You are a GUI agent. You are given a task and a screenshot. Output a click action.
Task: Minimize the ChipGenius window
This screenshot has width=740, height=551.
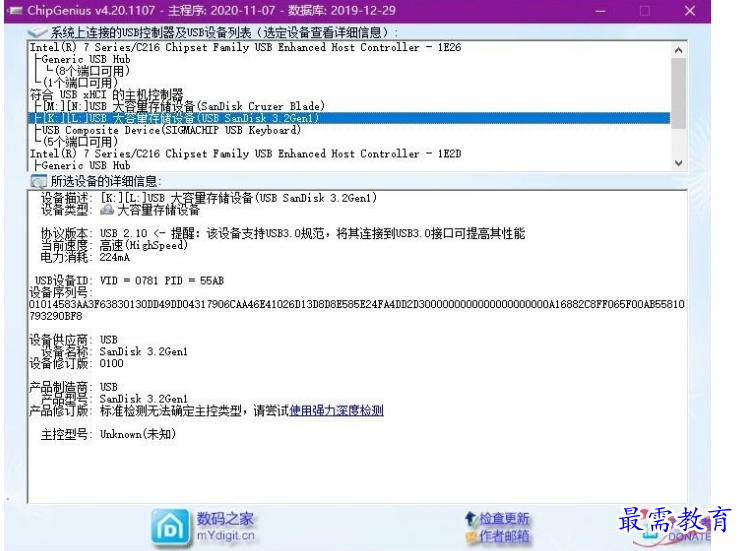click(600, 11)
